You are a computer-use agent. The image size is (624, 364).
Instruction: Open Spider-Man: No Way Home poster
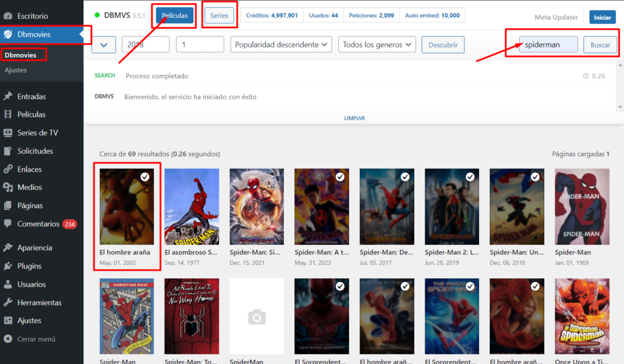[x=192, y=317]
